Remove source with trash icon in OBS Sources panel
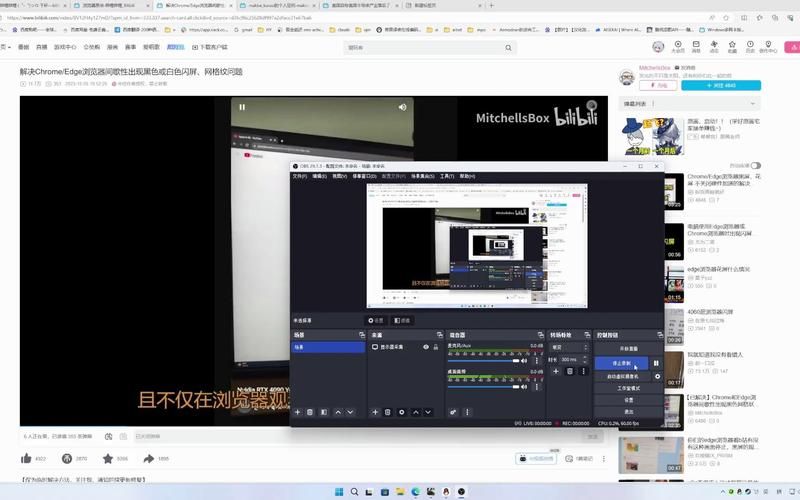Viewport: 800px width, 500px height. [x=388, y=412]
